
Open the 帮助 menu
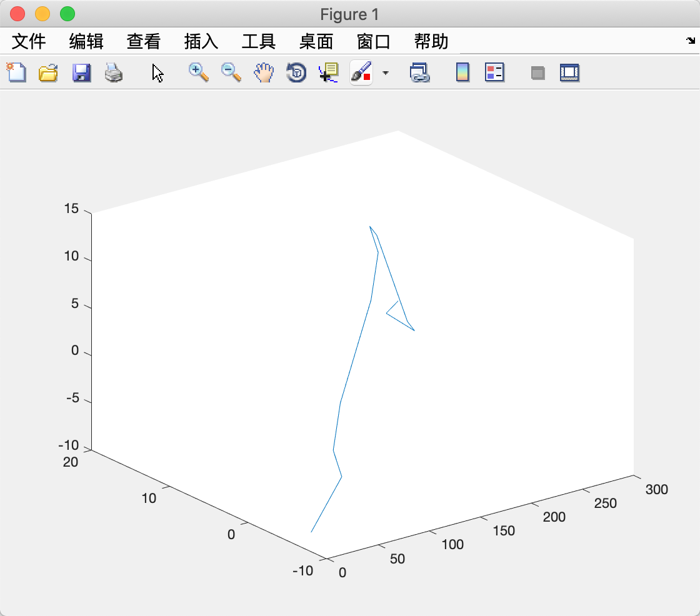click(x=432, y=41)
